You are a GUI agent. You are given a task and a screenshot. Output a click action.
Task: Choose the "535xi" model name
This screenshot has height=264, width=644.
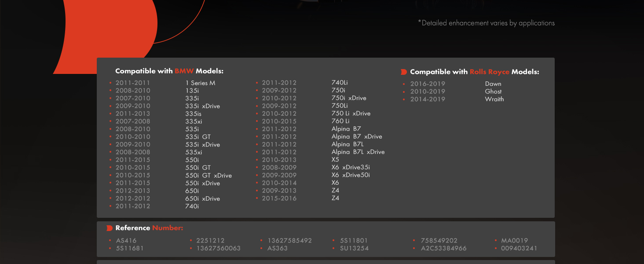point(194,152)
